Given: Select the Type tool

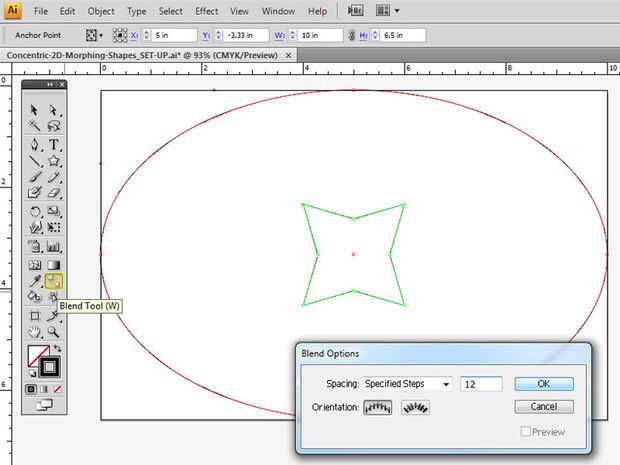Looking at the screenshot, I should pos(53,145).
